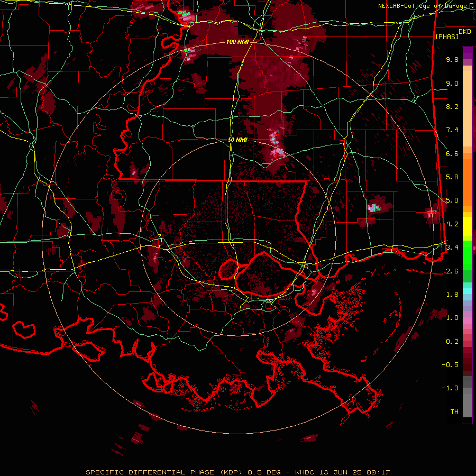Select the 5.0 value on the color scale
The image size is (476, 476).
click(x=452, y=200)
